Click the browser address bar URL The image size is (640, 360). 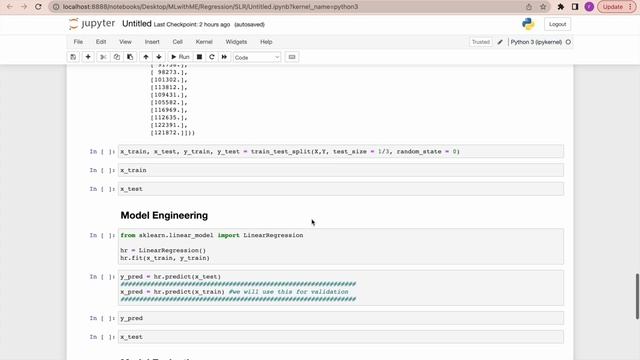[210, 7]
